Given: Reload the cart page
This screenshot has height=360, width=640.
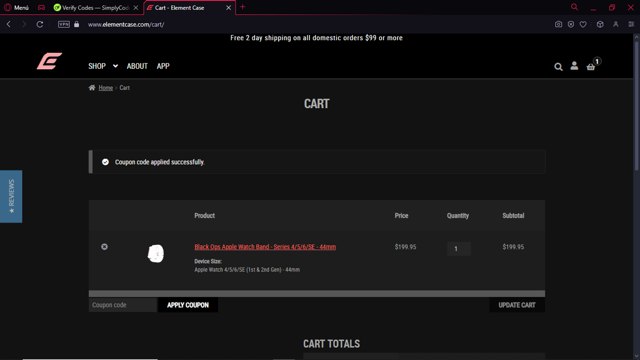Looking at the screenshot, I should (40, 24).
